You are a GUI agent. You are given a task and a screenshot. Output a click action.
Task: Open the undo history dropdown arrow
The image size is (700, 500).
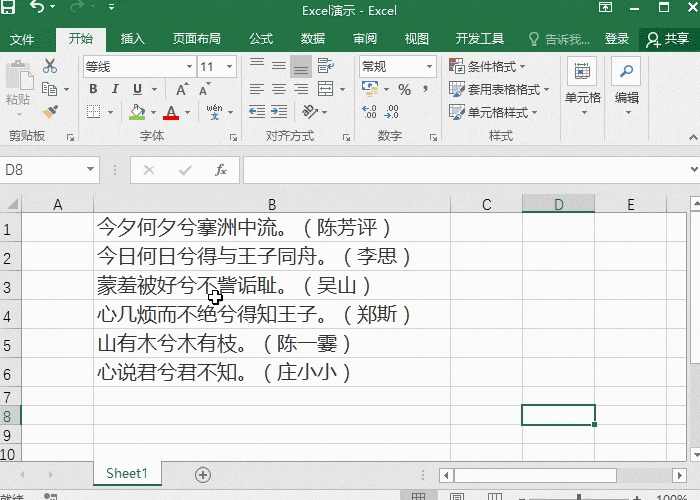[x=53, y=7]
